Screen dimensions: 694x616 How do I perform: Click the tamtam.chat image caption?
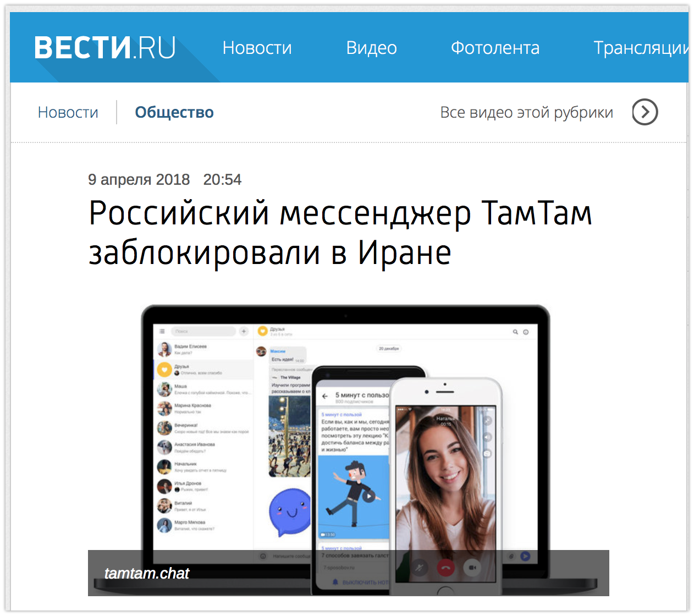tap(147, 573)
